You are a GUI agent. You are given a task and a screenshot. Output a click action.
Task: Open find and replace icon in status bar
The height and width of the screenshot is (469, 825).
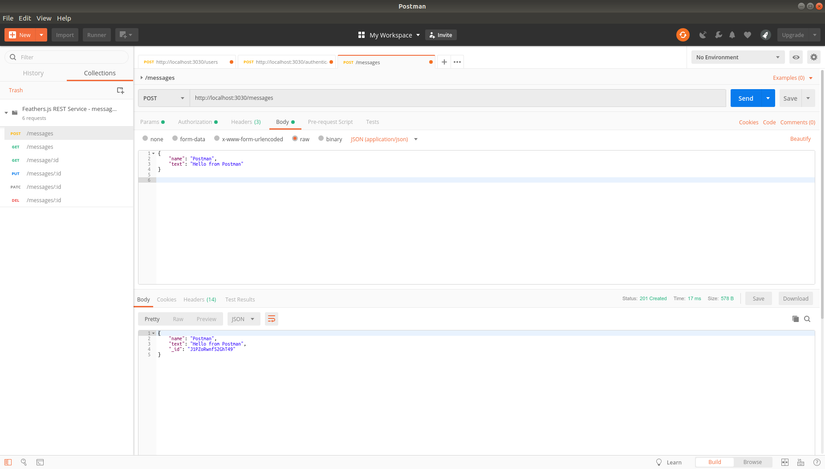coord(24,462)
